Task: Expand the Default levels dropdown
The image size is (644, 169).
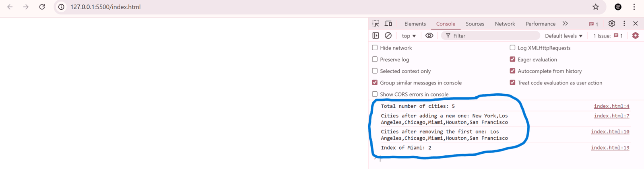Action: pyautogui.click(x=563, y=36)
